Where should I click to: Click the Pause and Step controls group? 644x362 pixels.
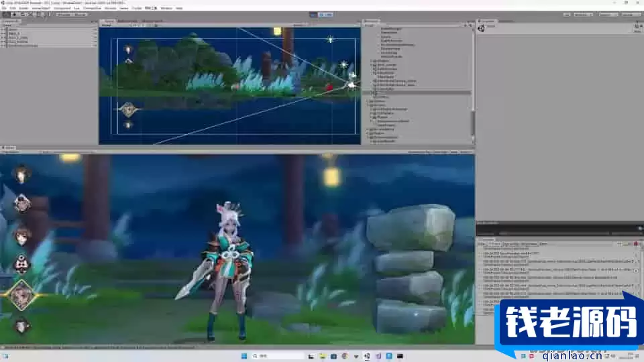tap(326, 14)
